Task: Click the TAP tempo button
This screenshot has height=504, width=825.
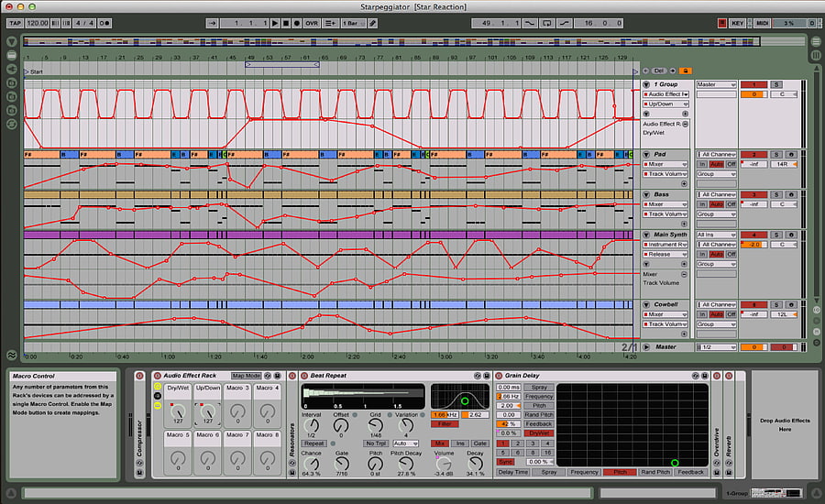Action: (x=15, y=23)
